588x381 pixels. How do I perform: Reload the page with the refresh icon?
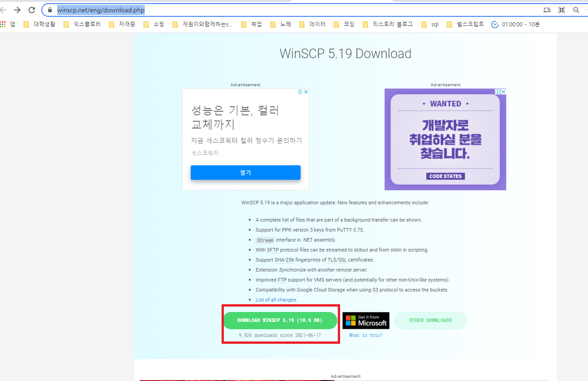[32, 10]
